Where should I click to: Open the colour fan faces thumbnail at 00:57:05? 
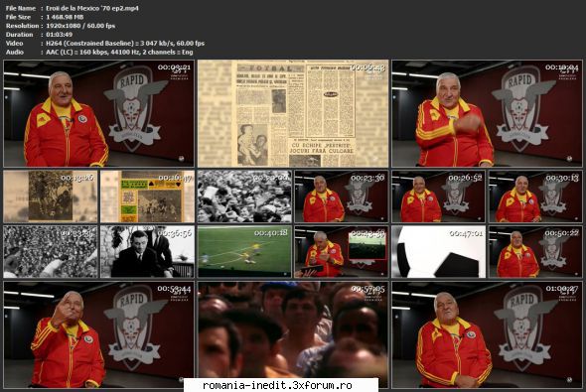[293, 334]
